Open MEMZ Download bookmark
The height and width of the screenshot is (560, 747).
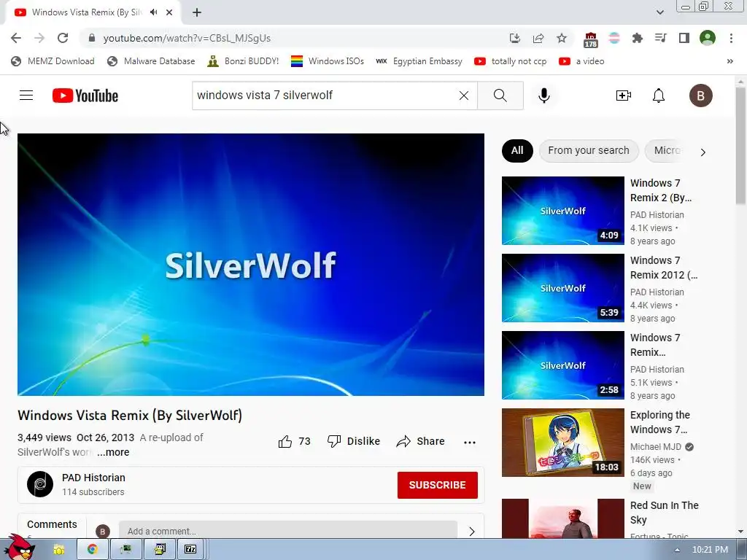coord(53,61)
